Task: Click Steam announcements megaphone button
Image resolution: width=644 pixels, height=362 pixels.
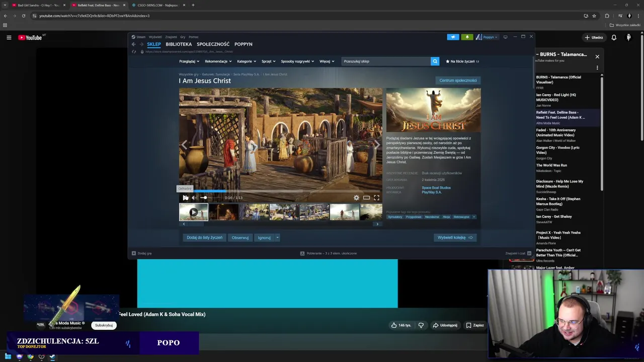Action: tap(453, 37)
